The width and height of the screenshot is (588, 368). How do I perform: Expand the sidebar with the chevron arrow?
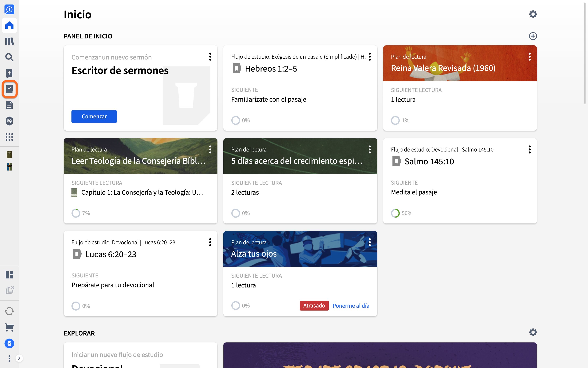(x=19, y=358)
